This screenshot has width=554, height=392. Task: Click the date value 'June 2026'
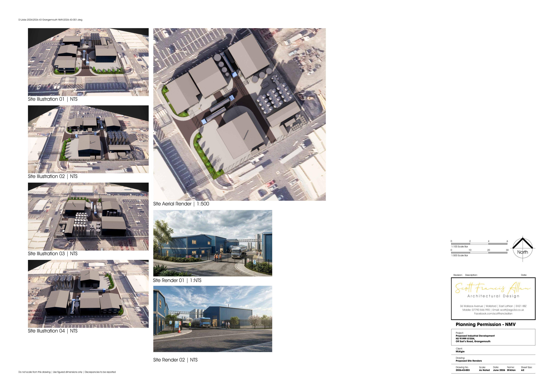(499, 370)
